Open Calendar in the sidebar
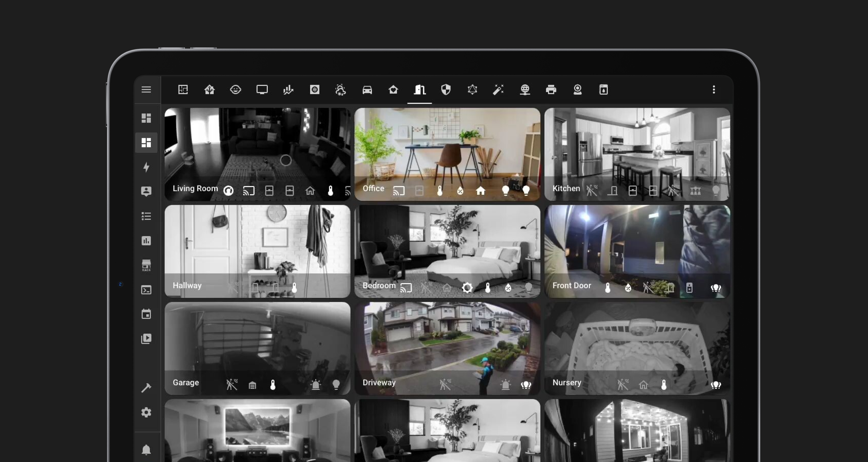868x462 pixels. point(146,314)
